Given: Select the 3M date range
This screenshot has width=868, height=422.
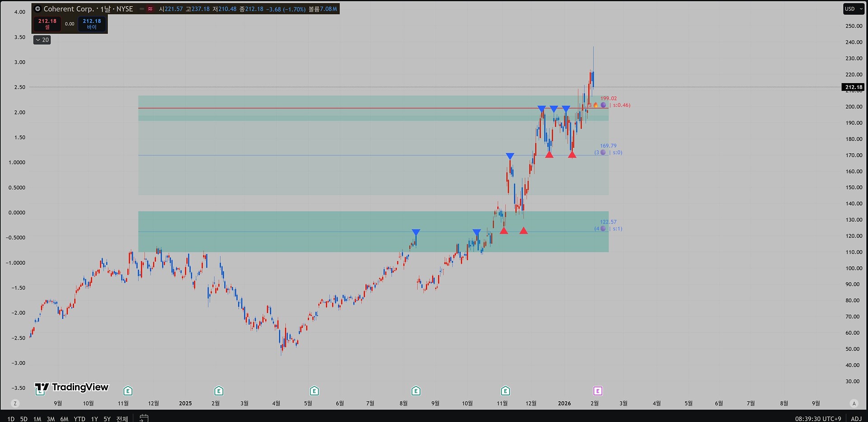Looking at the screenshot, I should tap(51, 419).
